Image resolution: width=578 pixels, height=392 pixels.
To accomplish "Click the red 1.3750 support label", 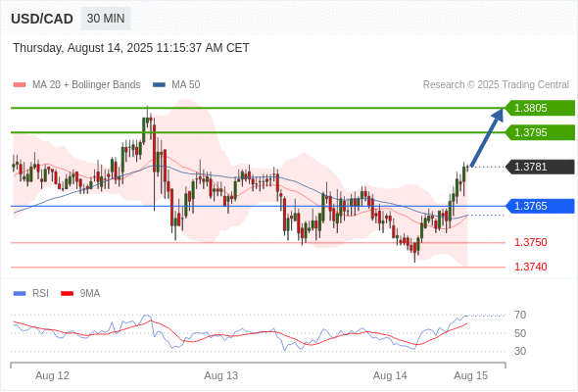I will (x=530, y=242).
